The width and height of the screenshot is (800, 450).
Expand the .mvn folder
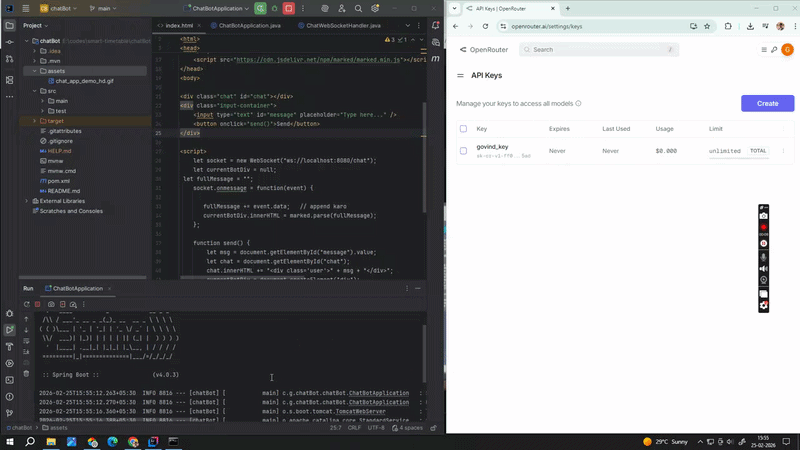tap(35, 61)
